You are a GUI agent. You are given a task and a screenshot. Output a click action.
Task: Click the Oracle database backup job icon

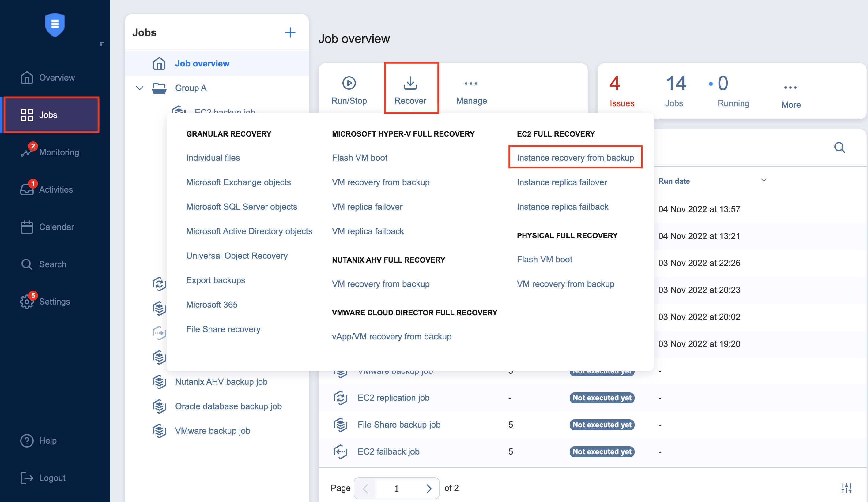[x=159, y=406]
